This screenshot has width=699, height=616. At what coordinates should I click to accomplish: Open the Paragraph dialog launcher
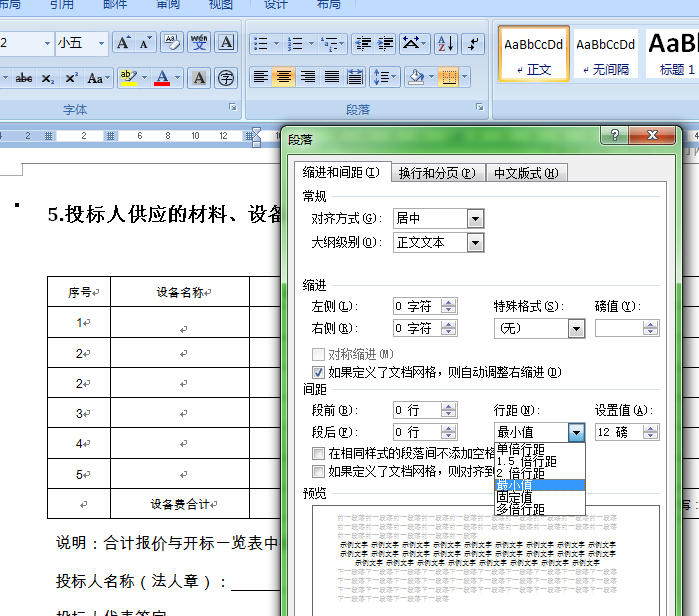pos(479,107)
